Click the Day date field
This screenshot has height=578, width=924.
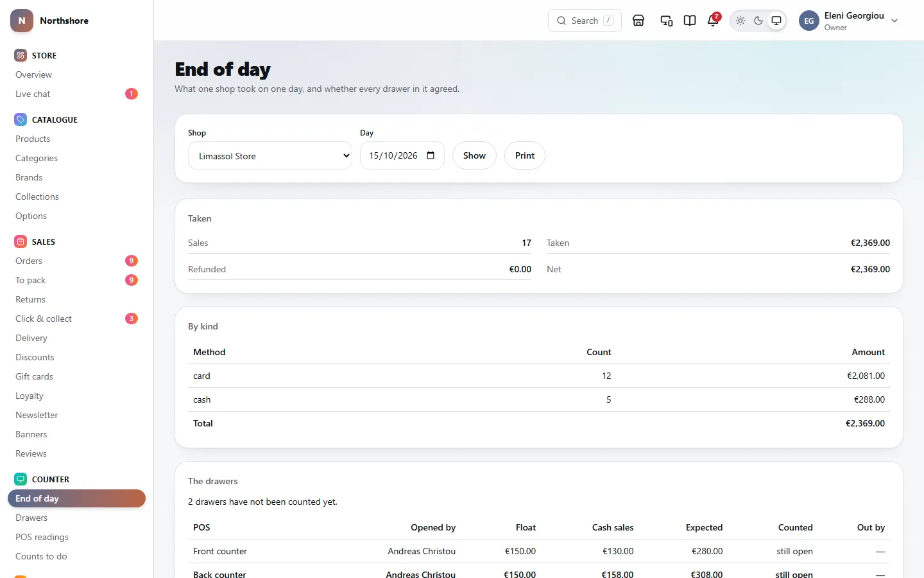[x=402, y=155]
